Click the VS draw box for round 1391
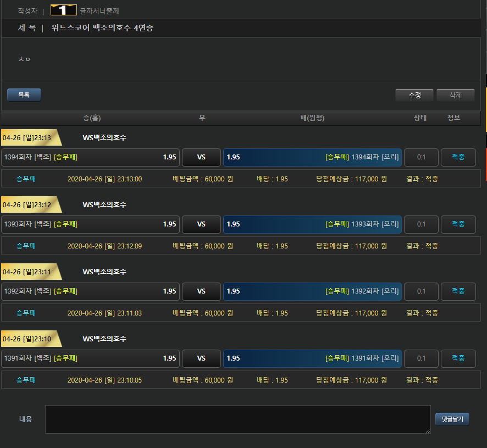 [x=201, y=358]
